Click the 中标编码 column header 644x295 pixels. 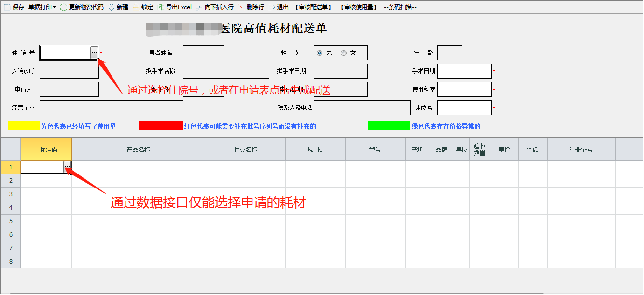point(46,149)
